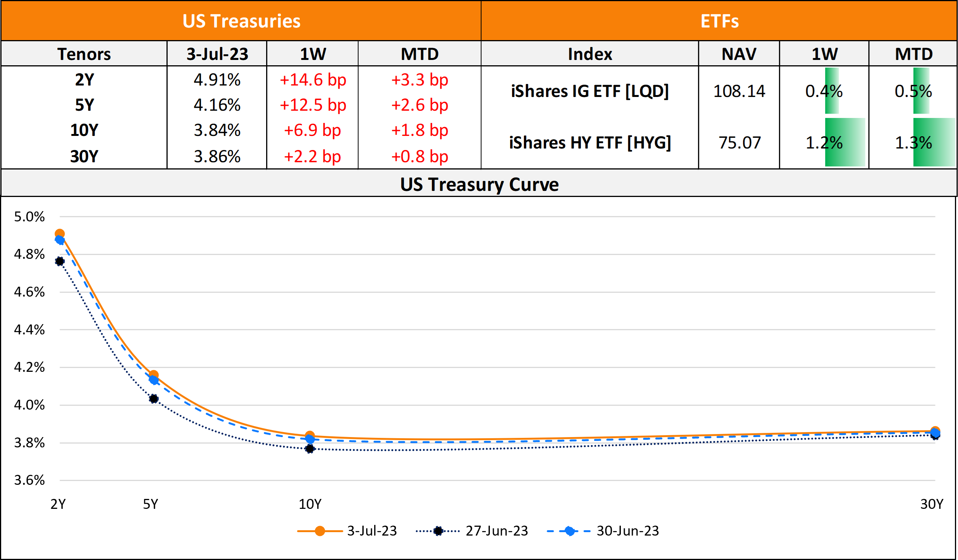Select the black dotted 5Y data point

(x=154, y=399)
